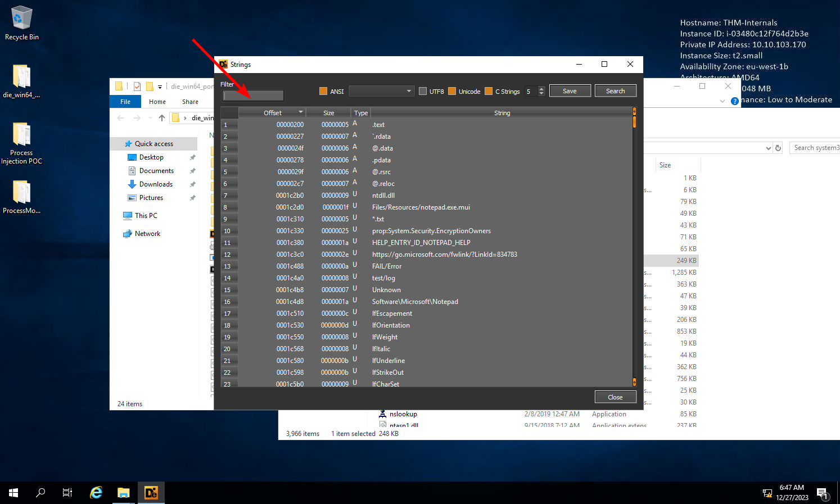The height and width of the screenshot is (504, 840).
Task: Click the taskbar search icon
Action: click(x=40, y=493)
